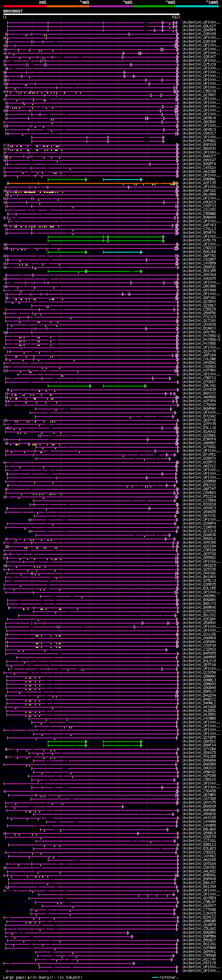Image resolution: width=222 pixels, height=980 pixels.
Task: Click the cyan ~100% identity color bar
Action: click(x=197, y=6)
